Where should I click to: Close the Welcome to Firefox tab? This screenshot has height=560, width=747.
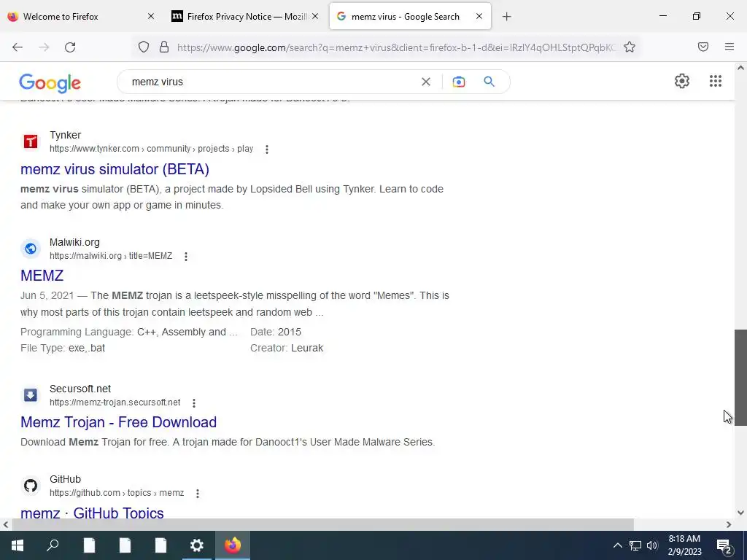click(x=151, y=16)
